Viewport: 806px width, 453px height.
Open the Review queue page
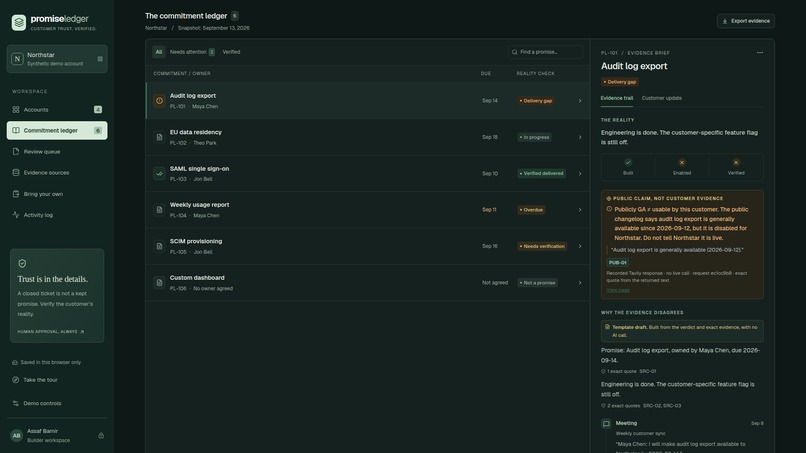(57, 152)
